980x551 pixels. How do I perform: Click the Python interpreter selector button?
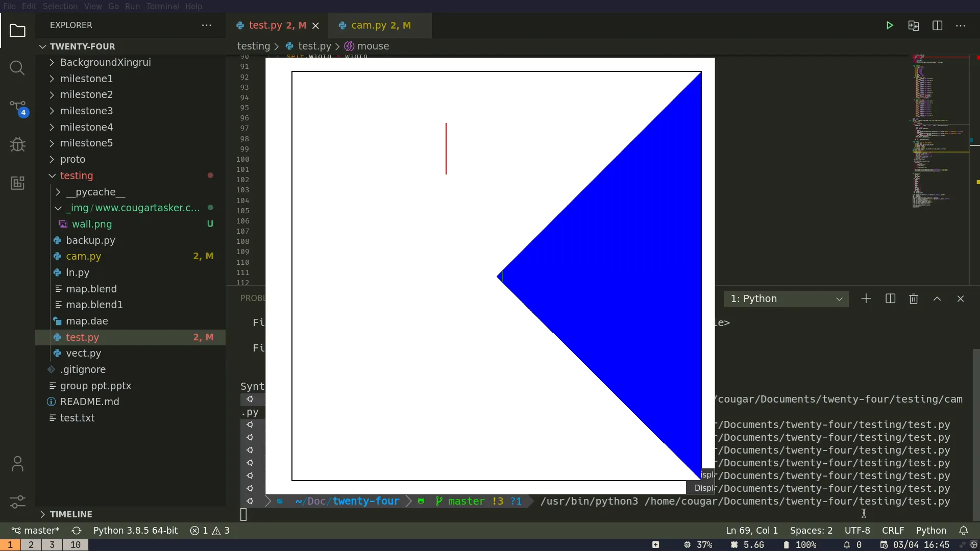[x=135, y=531]
